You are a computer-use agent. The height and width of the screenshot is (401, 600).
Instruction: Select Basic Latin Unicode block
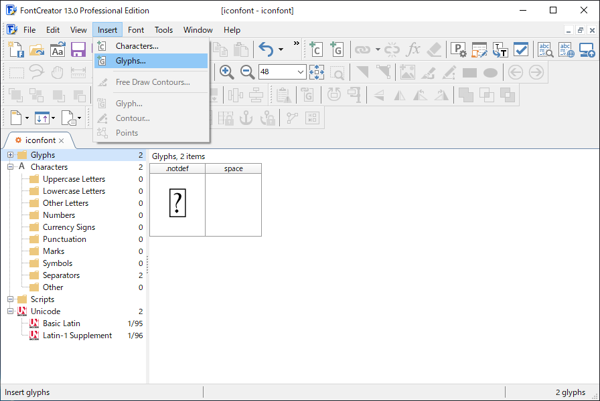(x=61, y=323)
